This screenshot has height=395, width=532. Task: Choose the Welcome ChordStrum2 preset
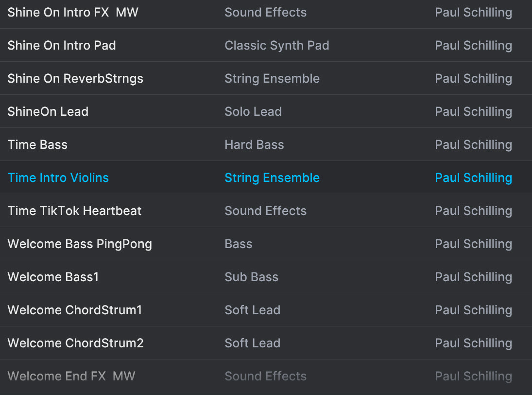click(x=266, y=343)
